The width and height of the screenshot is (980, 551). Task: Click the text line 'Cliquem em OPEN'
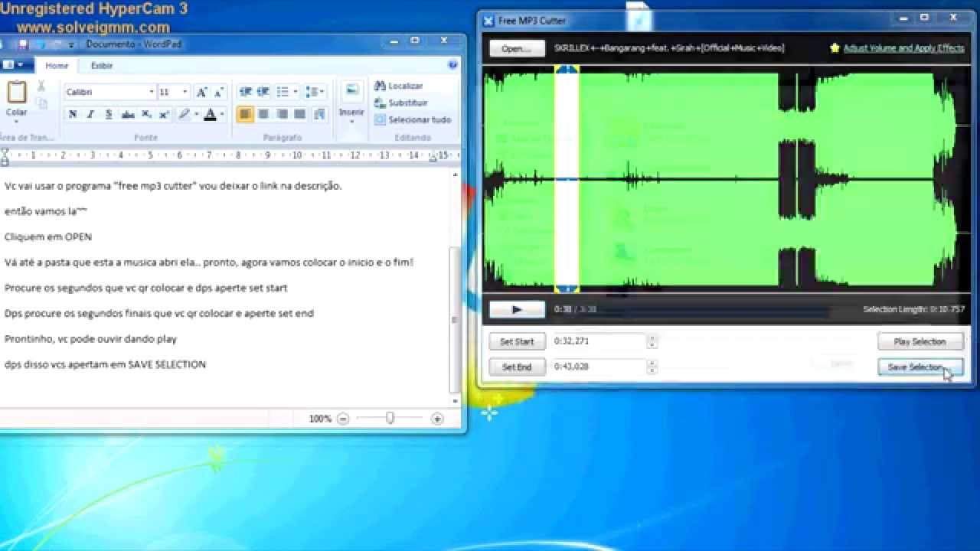47,236
